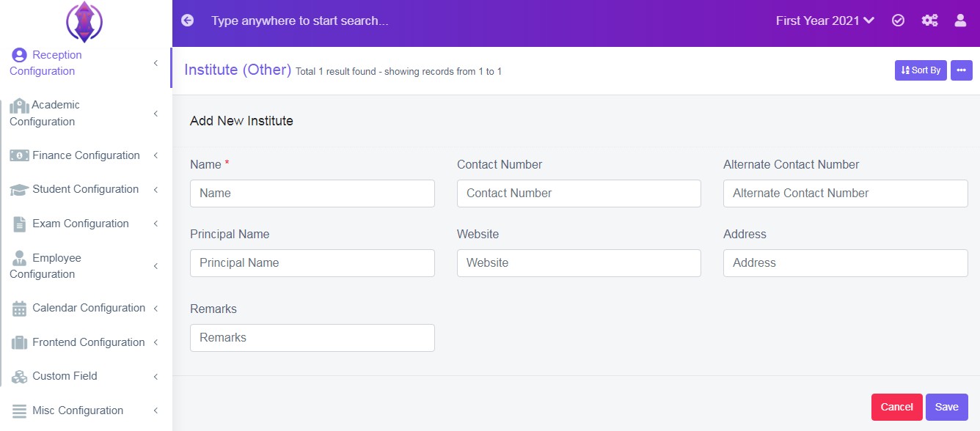Click the Cancel button
980x431 pixels.
point(896,407)
